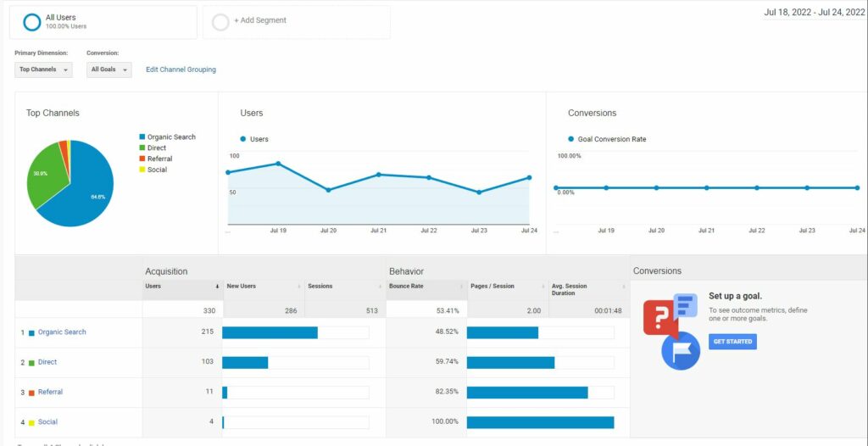The width and height of the screenshot is (868, 446).
Task: Click sort arrow in Users column header
Action: [217, 287]
